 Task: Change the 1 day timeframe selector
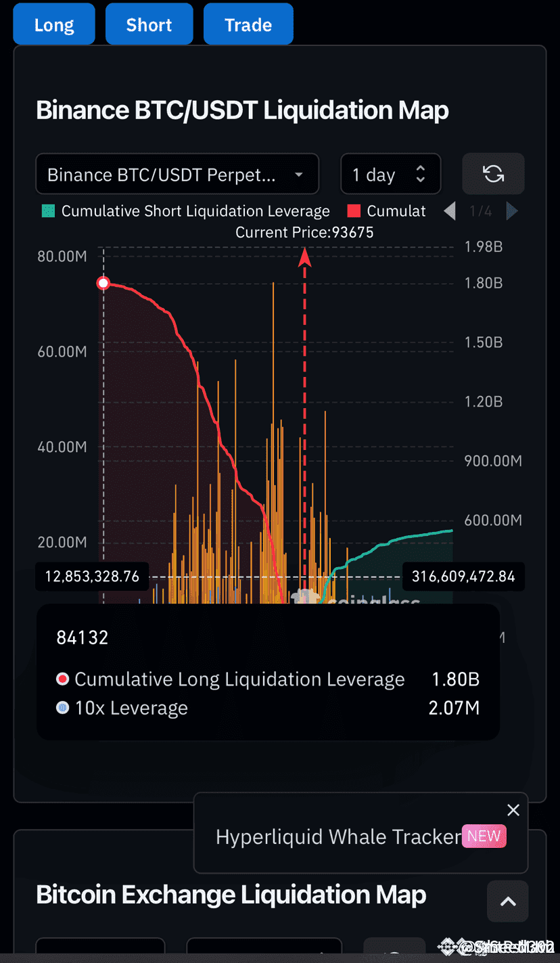pos(391,175)
